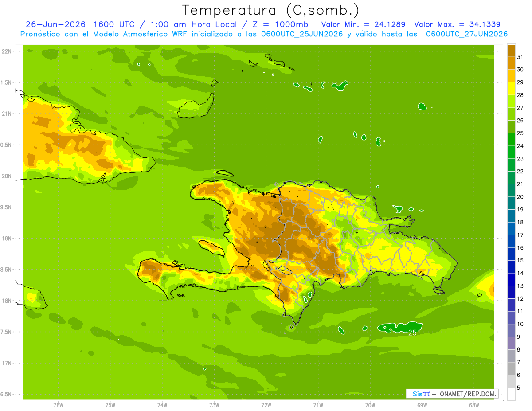This screenshot has height=411, width=532.
Task: Click the '18N' latitude label
Action: pos(7,301)
